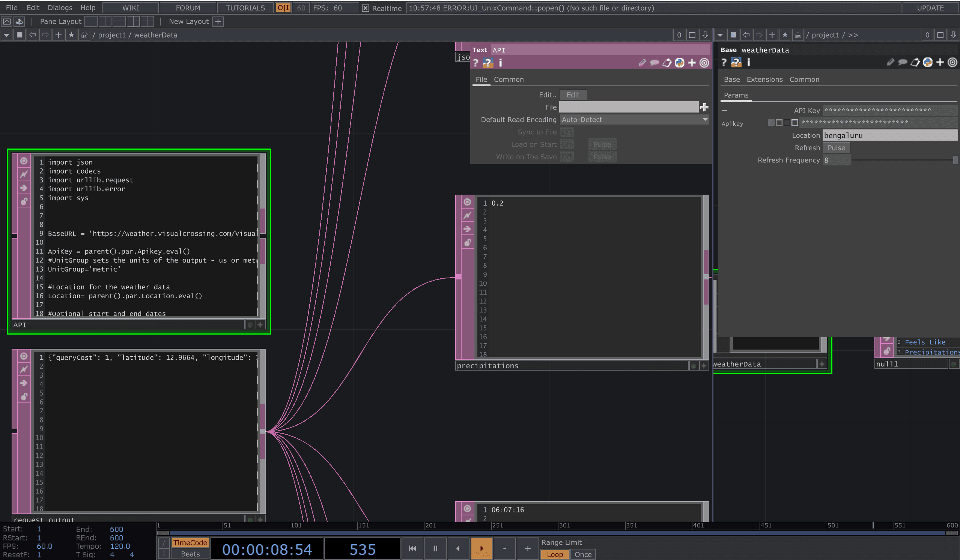The height and width of the screenshot is (560, 960).
Task: Open the File menu
Action: (11, 8)
